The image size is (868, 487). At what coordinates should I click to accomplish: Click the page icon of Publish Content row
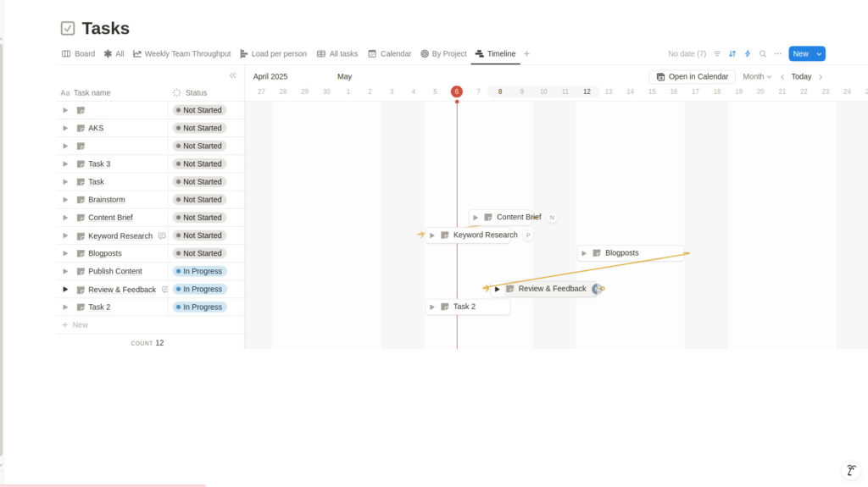81,271
